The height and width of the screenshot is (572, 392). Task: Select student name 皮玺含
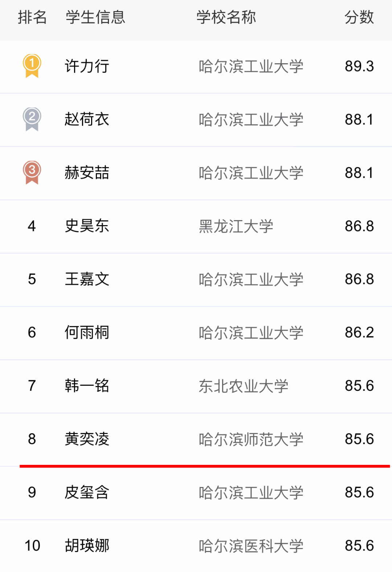[87, 492]
